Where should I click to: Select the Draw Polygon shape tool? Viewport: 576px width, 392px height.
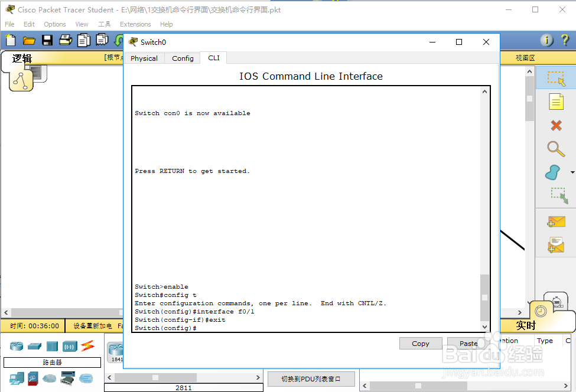pyautogui.click(x=552, y=172)
